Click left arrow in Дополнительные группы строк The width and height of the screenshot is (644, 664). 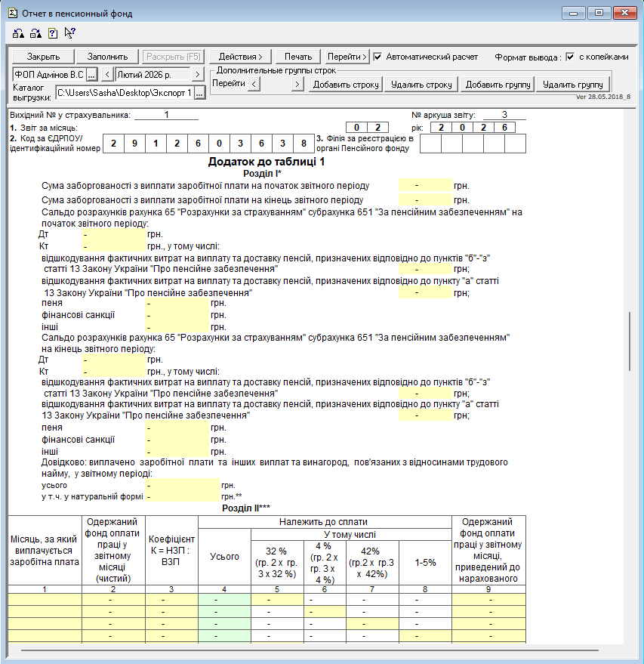click(254, 85)
